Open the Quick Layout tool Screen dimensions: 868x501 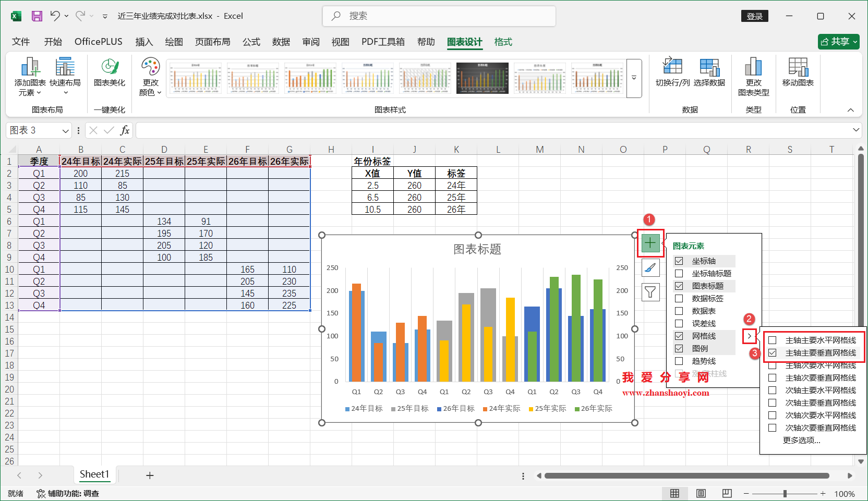coord(65,77)
